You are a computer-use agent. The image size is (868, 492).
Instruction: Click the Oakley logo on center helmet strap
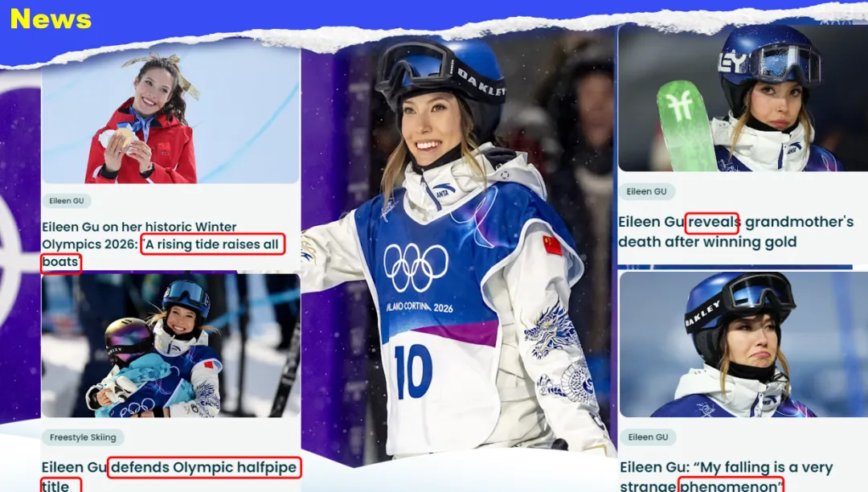pyautogui.click(x=481, y=83)
